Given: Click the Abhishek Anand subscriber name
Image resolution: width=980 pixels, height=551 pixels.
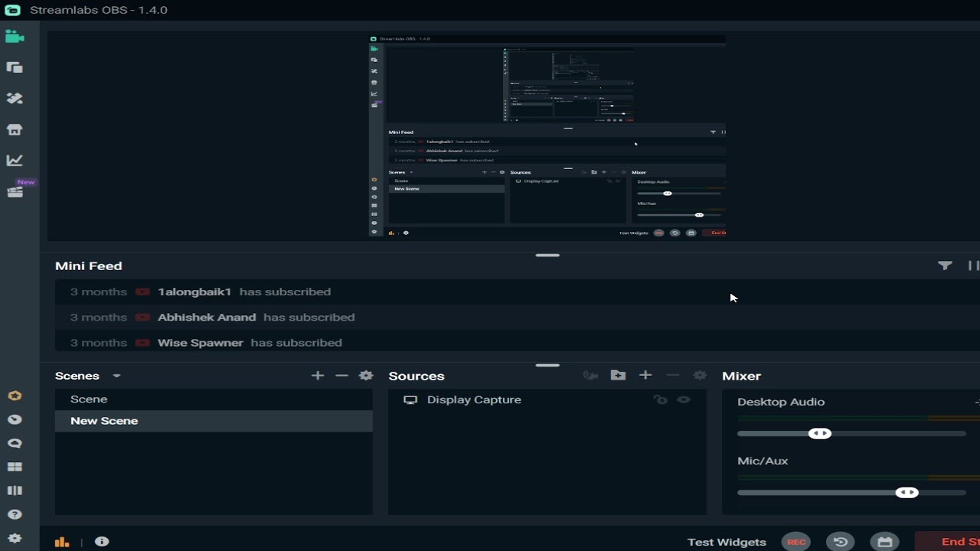Looking at the screenshot, I should pos(207,317).
